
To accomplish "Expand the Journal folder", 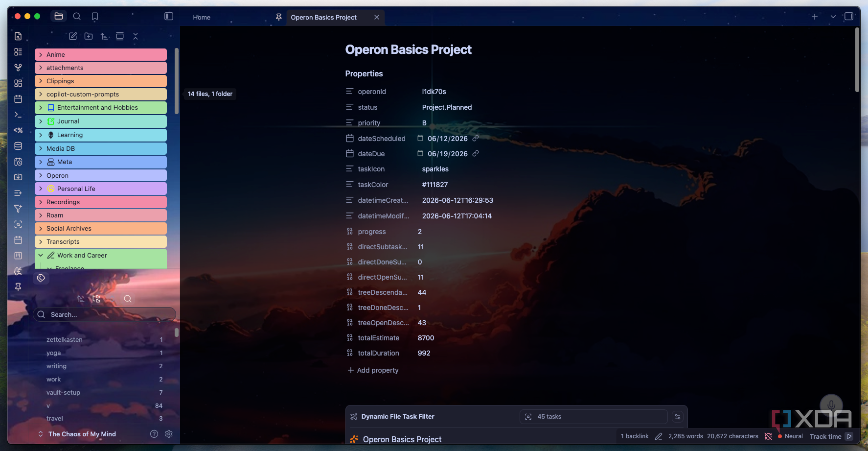I will click(x=101, y=121).
